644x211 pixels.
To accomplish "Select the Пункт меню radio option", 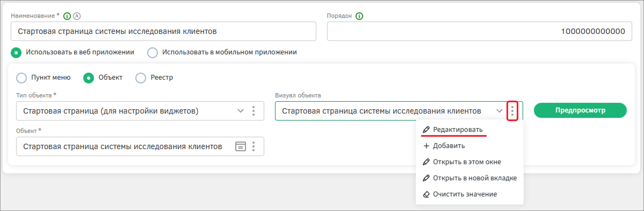I will [x=21, y=78].
